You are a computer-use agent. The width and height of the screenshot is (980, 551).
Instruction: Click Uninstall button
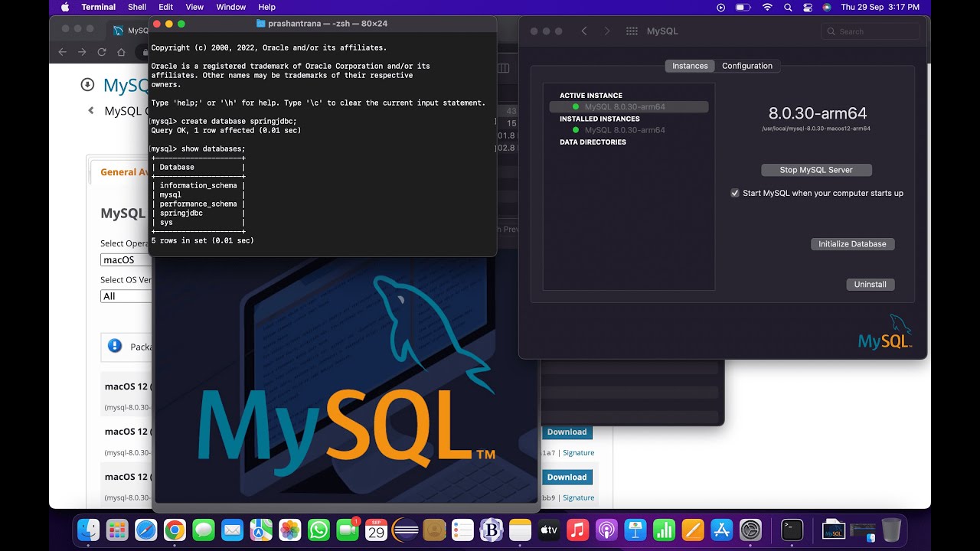click(871, 285)
